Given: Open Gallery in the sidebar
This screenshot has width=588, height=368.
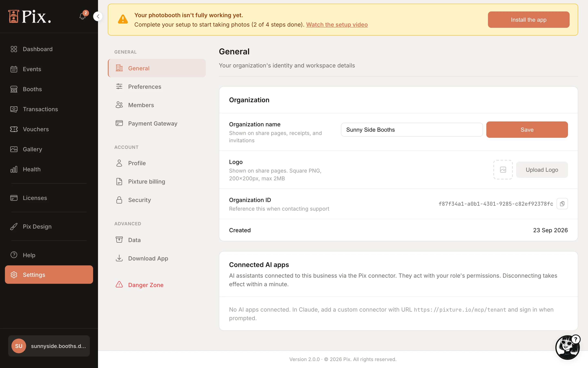Looking at the screenshot, I should [49, 149].
